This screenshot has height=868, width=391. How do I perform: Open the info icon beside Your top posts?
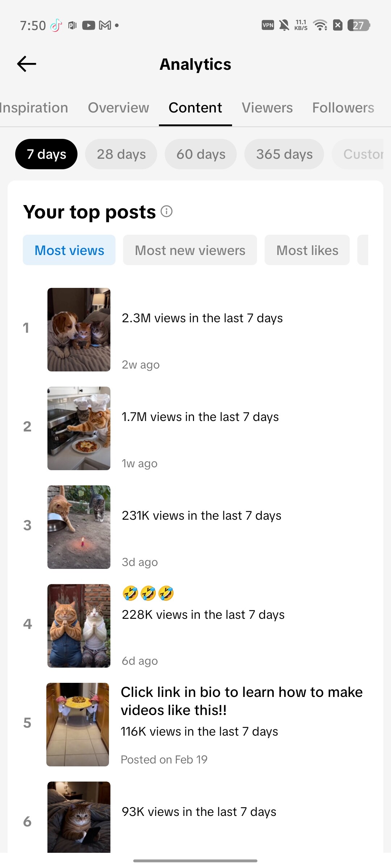point(167,211)
